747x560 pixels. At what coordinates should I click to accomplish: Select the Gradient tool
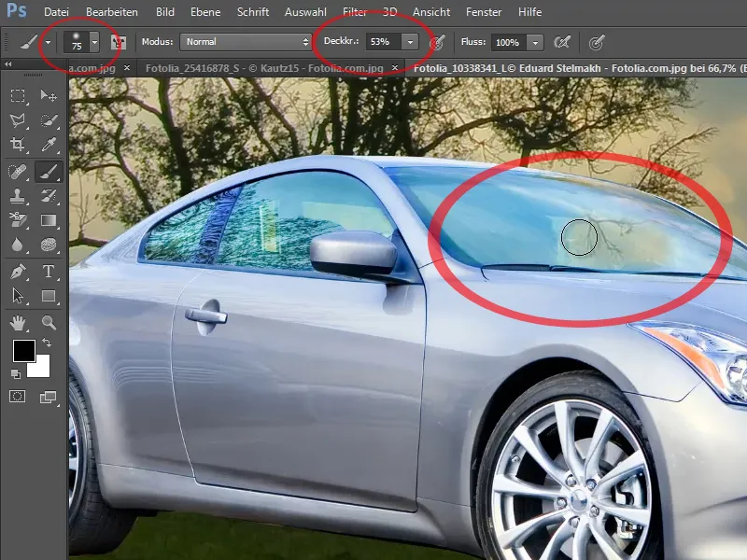(x=49, y=220)
